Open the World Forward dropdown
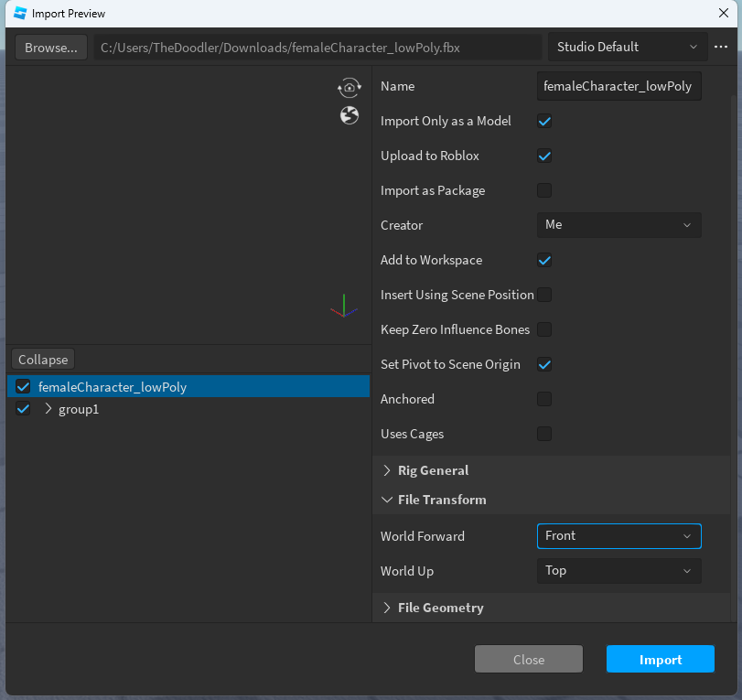Viewport: 742px width, 700px height. point(618,536)
